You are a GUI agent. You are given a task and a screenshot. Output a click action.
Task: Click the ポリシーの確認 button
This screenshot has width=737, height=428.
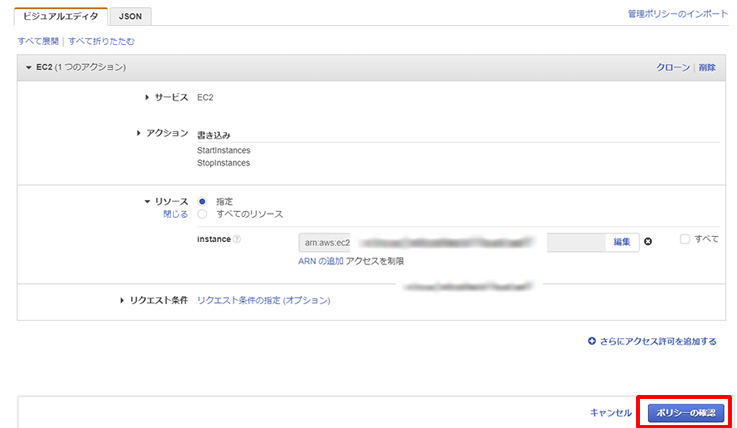pyautogui.click(x=686, y=413)
